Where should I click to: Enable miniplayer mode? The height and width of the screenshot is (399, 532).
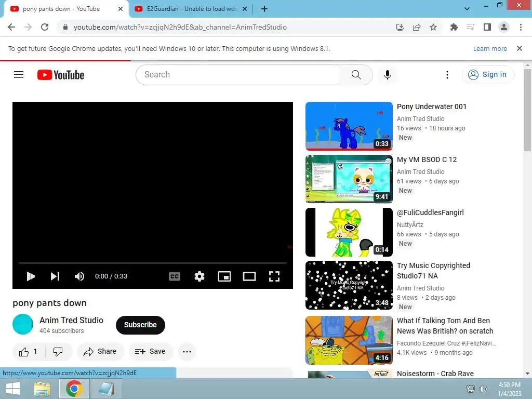(x=224, y=276)
